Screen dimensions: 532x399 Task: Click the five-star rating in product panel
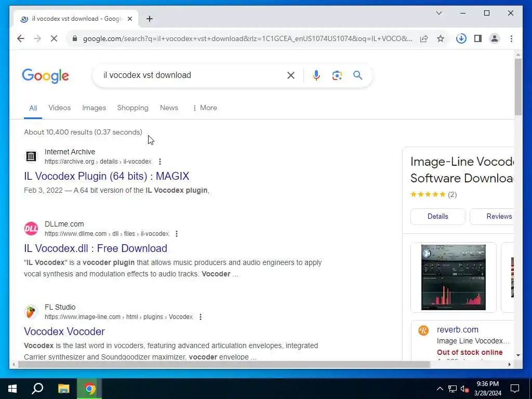pyautogui.click(x=428, y=194)
